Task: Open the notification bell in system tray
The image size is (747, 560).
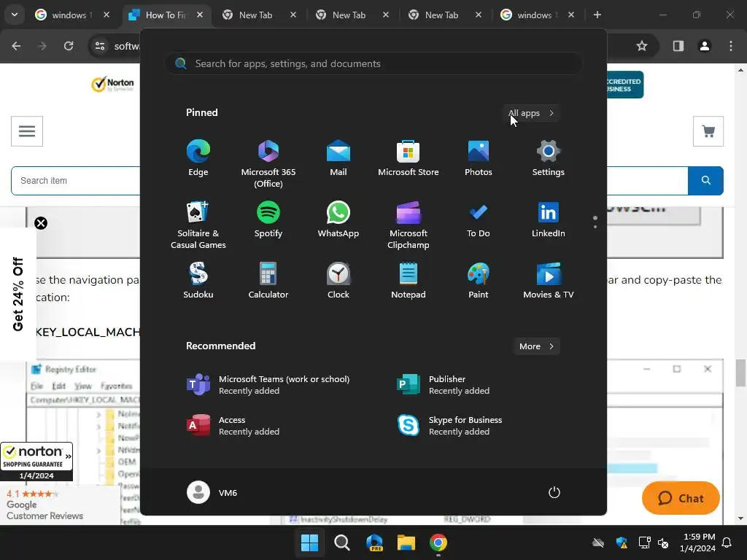Action: click(727, 542)
